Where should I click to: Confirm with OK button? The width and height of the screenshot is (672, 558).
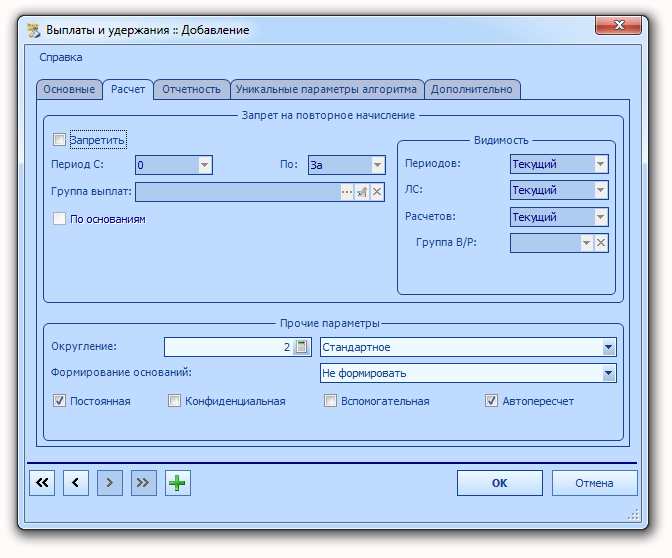click(x=500, y=483)
